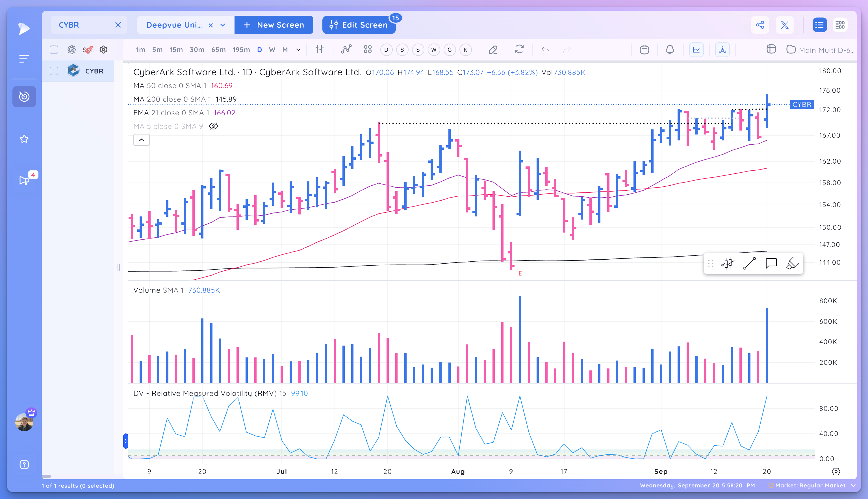Select the 65m timeframe
This screenshot has width=868, height=499.
click(219, 50)
